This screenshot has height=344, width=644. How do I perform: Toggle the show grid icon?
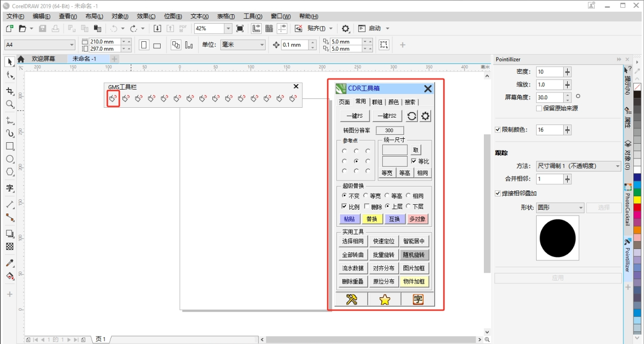tap(269, 29)
